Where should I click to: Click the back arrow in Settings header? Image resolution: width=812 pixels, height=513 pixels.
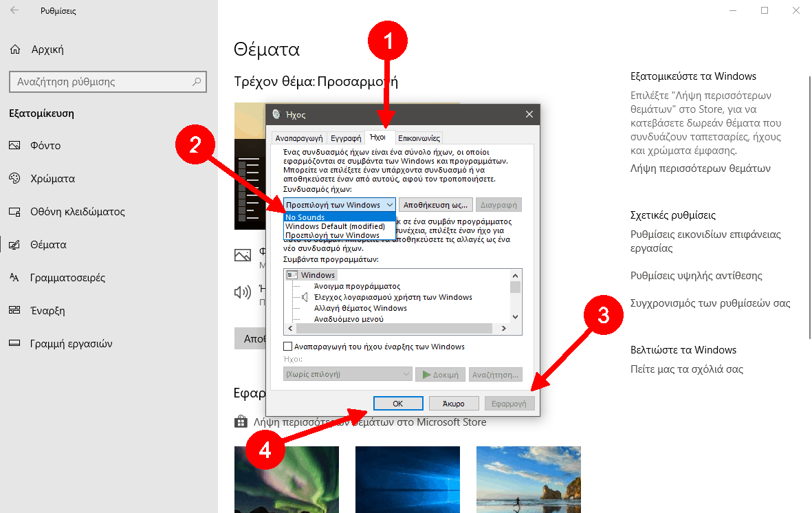[15, 11]
